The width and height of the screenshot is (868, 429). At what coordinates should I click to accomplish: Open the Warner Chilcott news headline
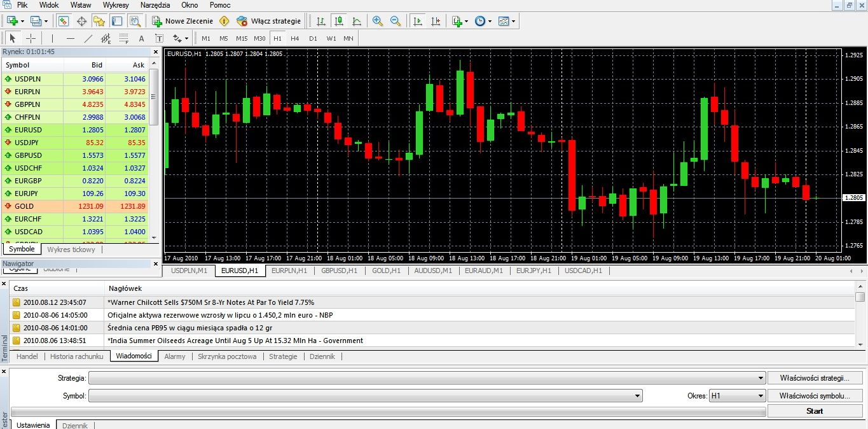click(211, 302)
